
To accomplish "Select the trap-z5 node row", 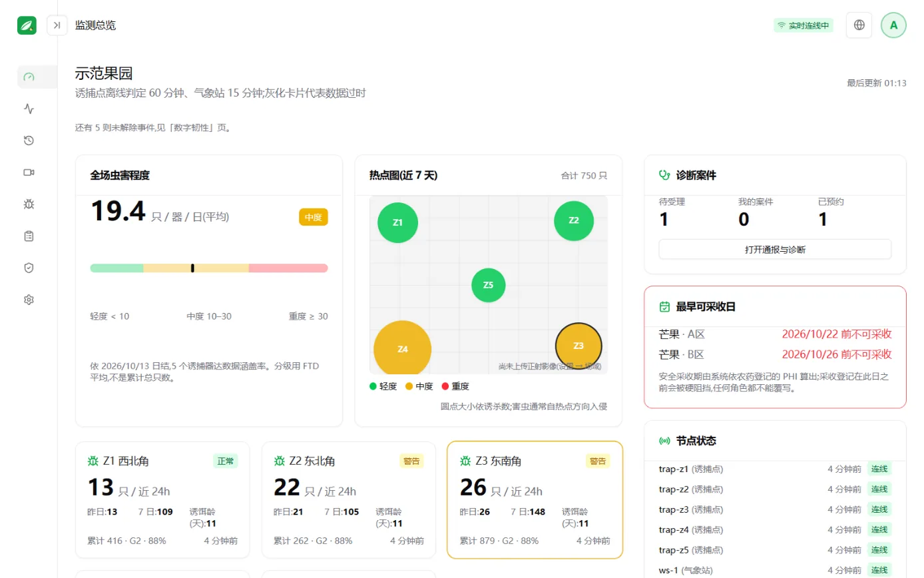I will (x=775, y=550).
